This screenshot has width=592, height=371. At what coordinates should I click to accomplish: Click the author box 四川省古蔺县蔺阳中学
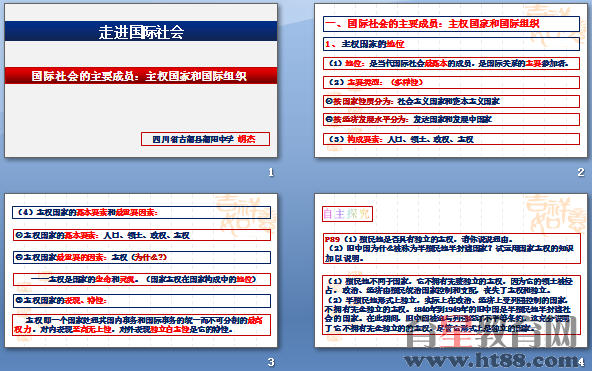[205, 139]
